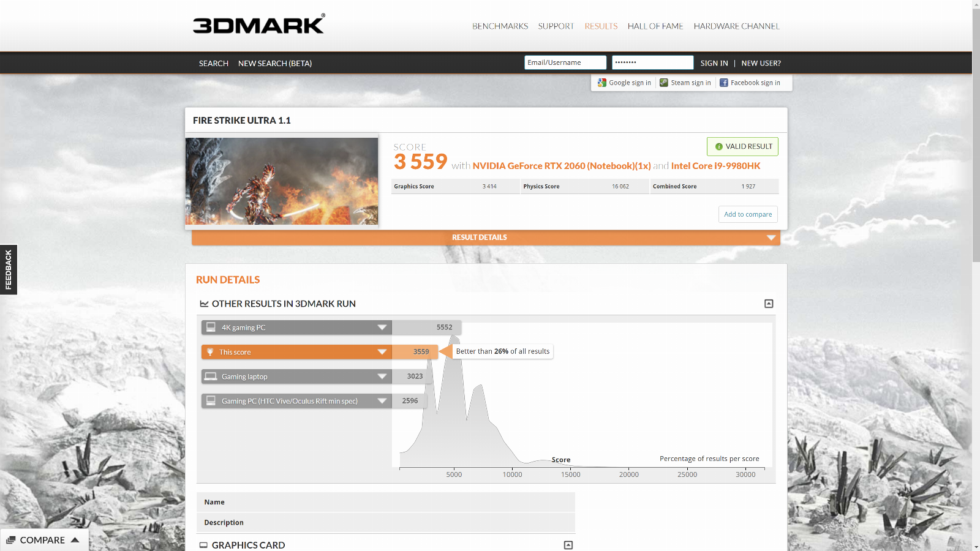The width and height of the screenshot is (980, 551).
Task: Click the Sign In link
Action: (714, 63)
